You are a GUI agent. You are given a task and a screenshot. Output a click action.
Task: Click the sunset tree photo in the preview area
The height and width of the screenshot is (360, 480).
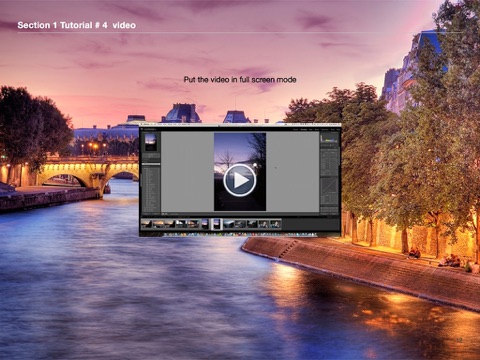click(x=240, y=172)
